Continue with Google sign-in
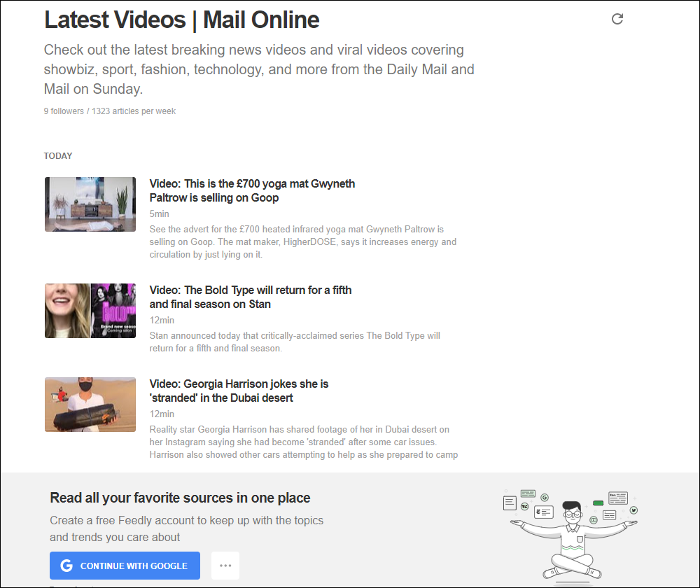The height and width of the screenshot is (588, 700). pos(125,566)
